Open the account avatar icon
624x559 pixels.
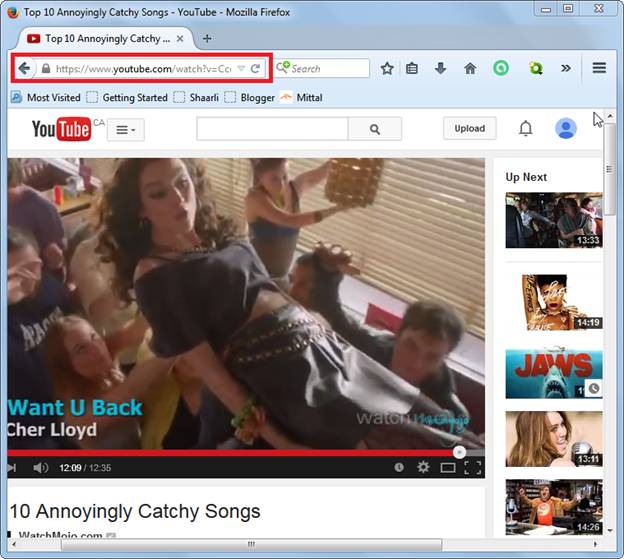pyautogui.click(x=566, y=129)
